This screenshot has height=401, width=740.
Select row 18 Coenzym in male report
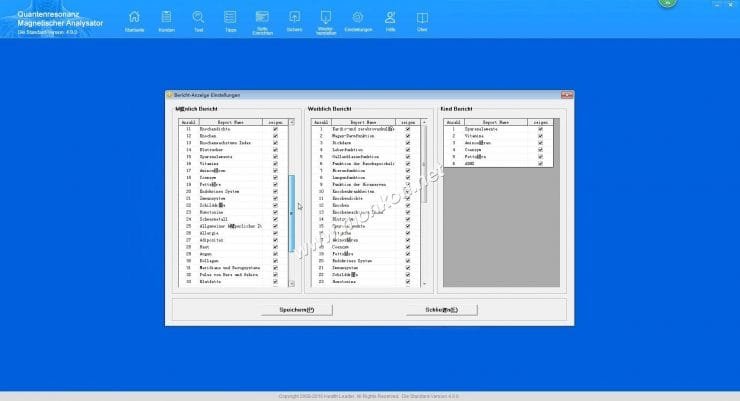tap(233, 177)
